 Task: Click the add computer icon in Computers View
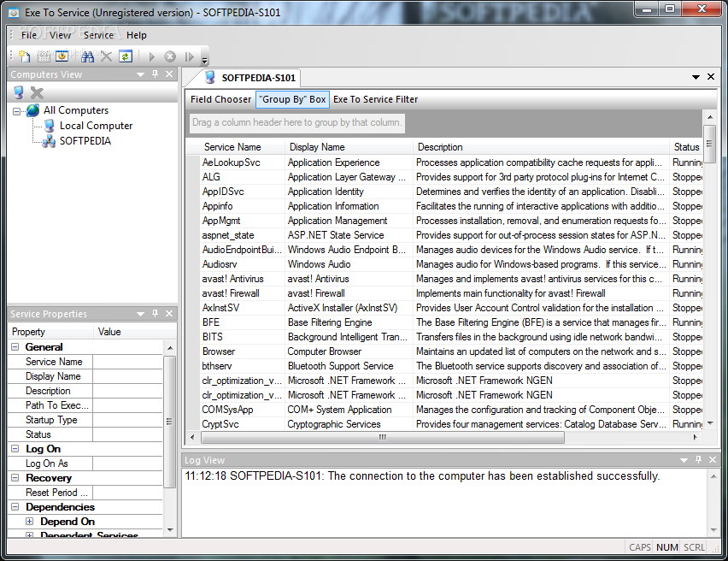(19, 92)
